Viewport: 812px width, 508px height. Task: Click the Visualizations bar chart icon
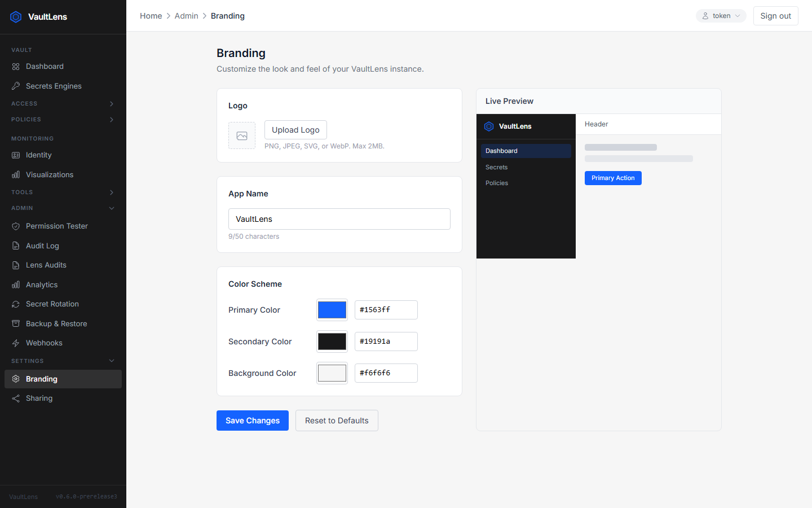click(x=16, y=174)
